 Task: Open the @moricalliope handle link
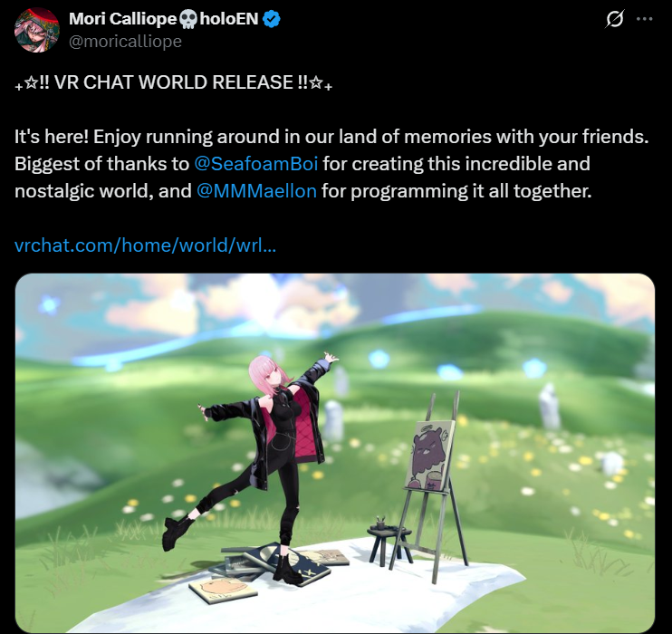click(x=125, y=42)
